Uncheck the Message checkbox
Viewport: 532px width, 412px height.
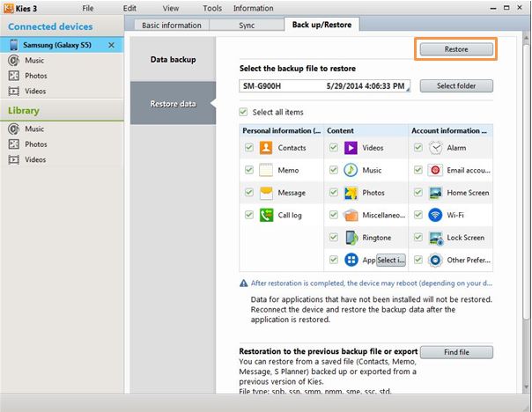[249, 192]
